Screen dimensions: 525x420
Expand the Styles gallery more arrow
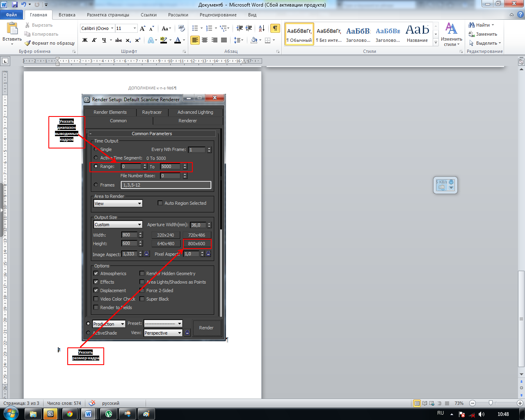click(x=436, y=43)
